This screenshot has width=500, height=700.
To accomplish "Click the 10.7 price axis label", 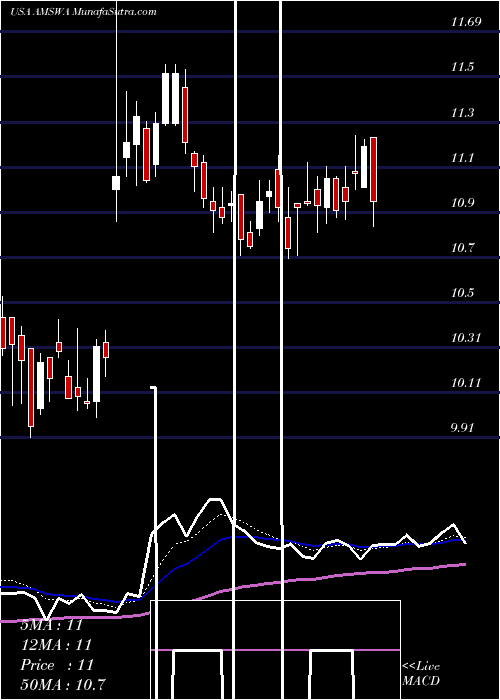I will [462, 247].
